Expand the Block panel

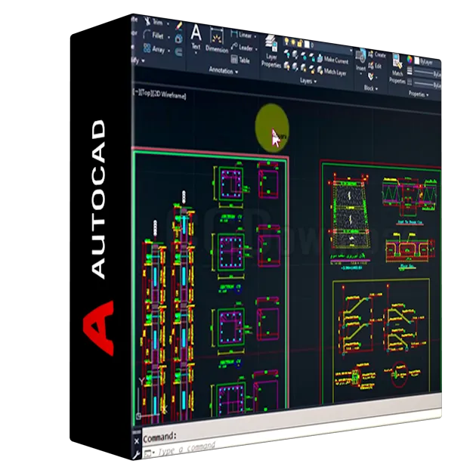pyautogui.click(x=371, y=88)
